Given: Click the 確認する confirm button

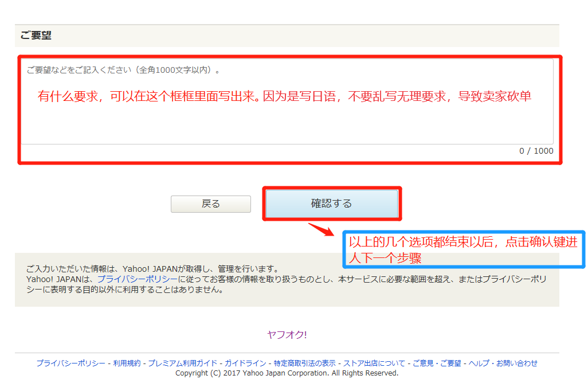Looking at the screenshot, I should [331, 204].
